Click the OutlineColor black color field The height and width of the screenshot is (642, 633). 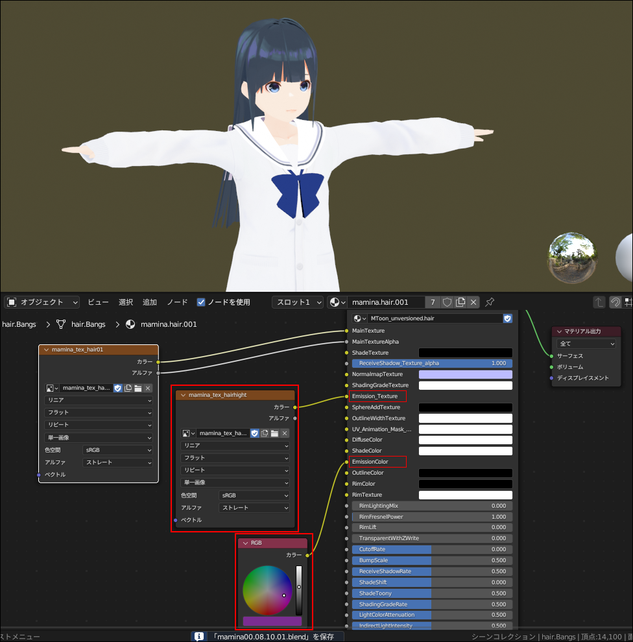click(465, 473)
